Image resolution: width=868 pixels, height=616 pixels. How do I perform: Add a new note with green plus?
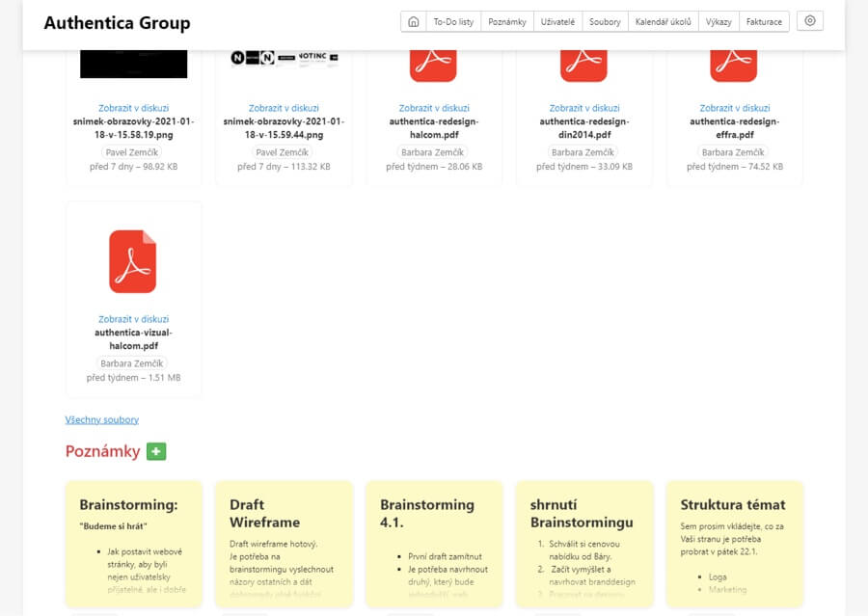point(156,451)
